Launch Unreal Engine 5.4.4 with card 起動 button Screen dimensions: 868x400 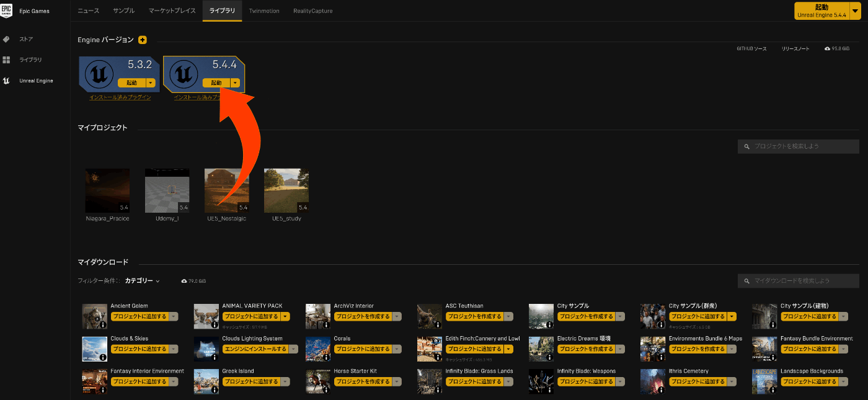216,82
